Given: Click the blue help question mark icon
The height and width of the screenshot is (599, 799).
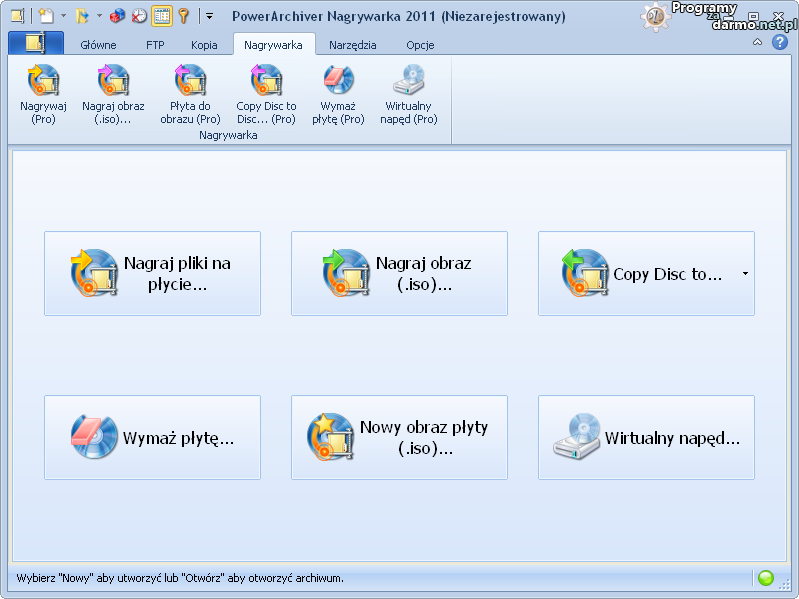Looking at the screenshot, I should [780, 43].
